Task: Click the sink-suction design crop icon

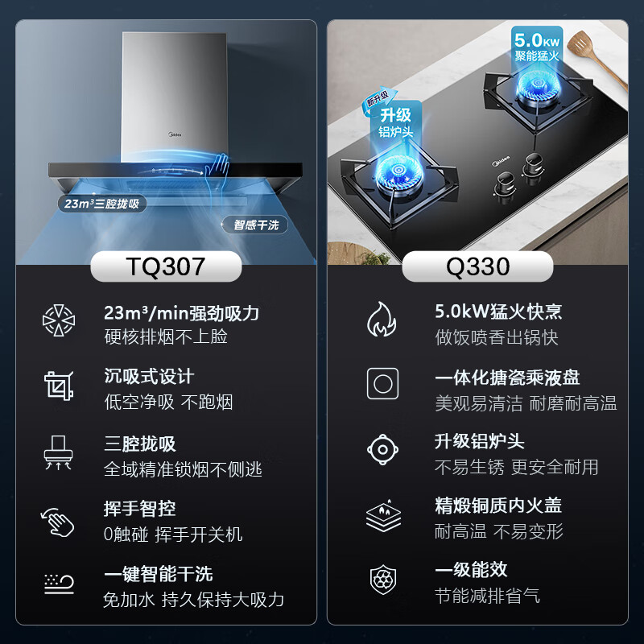Action: [59, 386]
